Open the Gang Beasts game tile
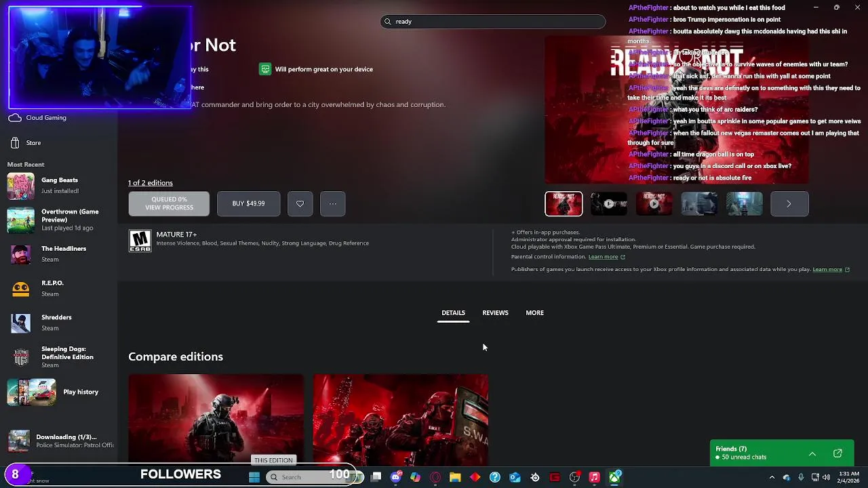Screen dimensions: 868x488 point(60,186)
